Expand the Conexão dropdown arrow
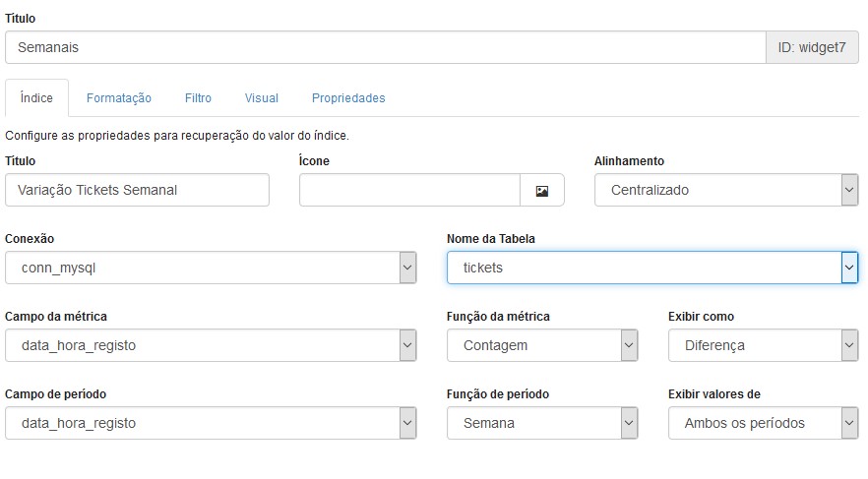 (x=407, y=268)
